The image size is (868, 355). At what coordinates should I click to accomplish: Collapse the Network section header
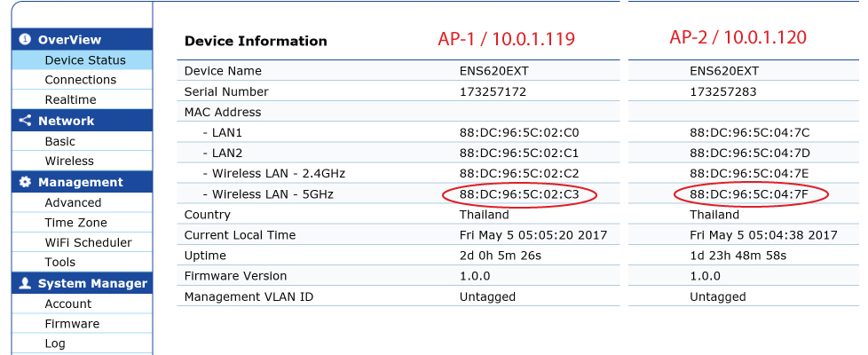click(82, 120)
